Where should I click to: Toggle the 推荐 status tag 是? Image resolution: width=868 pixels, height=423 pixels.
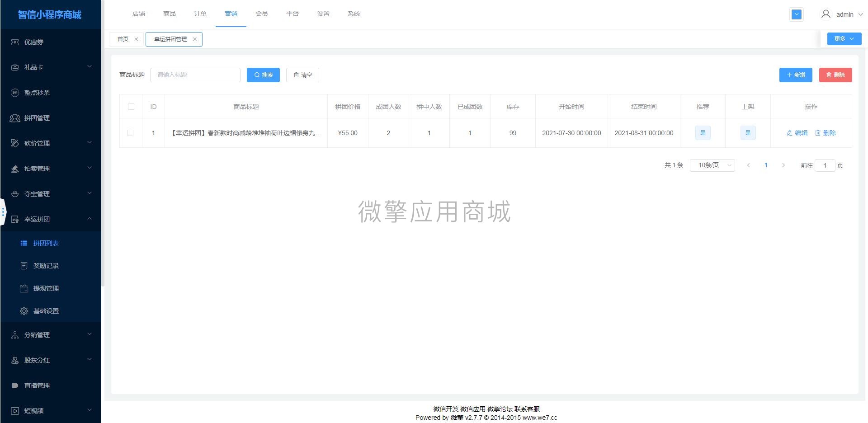(703, 133)
